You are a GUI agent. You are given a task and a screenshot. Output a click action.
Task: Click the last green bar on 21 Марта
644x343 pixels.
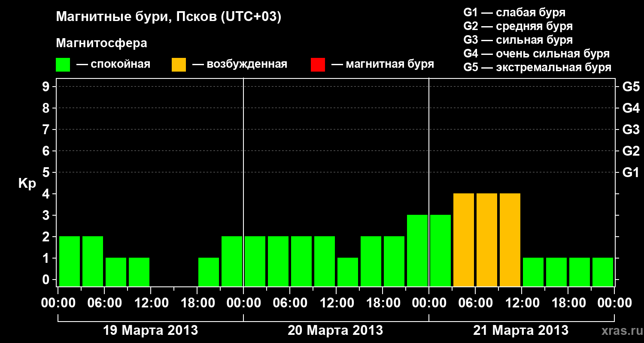point(603,272)
